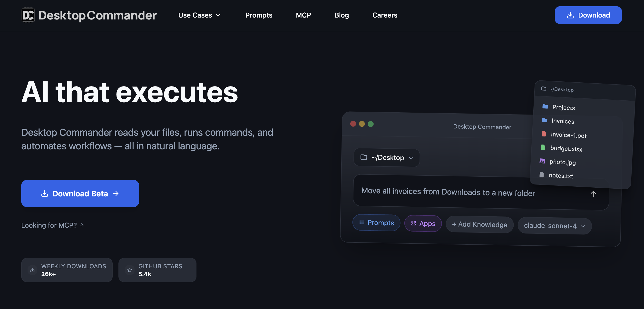644x309 pixels.
Task: Click the GitHub Stars star icon
Action: [129, 270]
